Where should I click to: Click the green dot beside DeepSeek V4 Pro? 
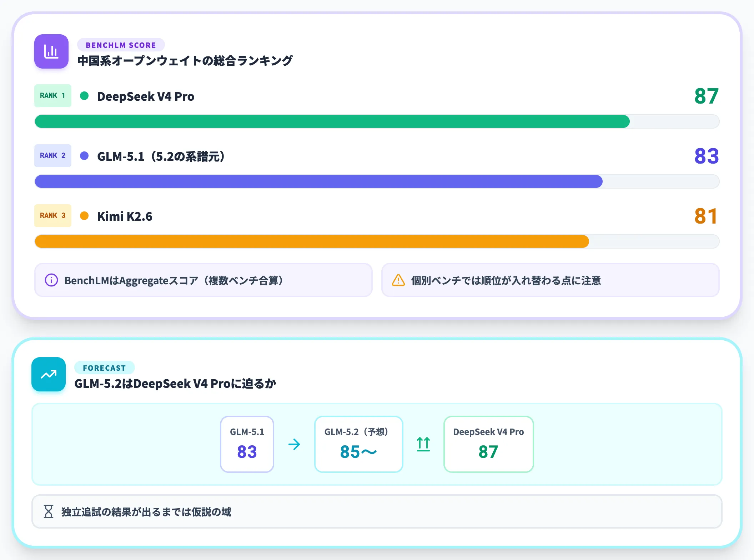(x=84, y=96)
